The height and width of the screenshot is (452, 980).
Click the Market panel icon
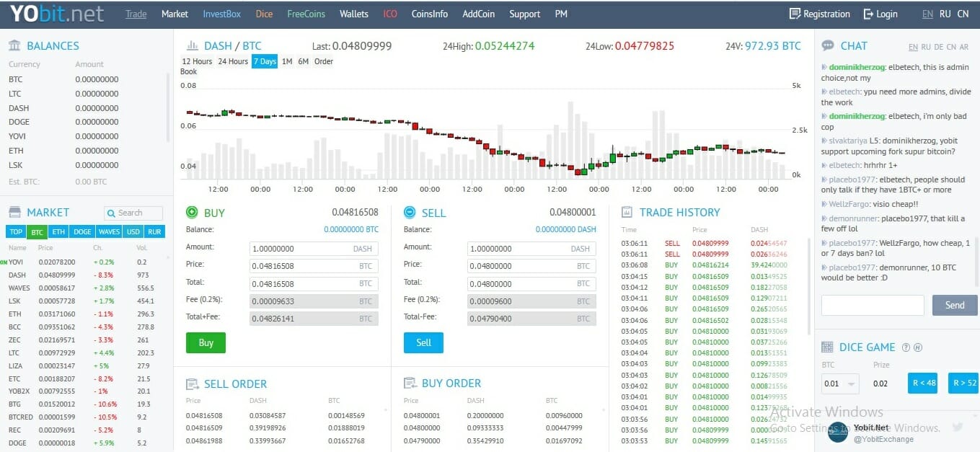pyautogui.click(x=14, y=212)
